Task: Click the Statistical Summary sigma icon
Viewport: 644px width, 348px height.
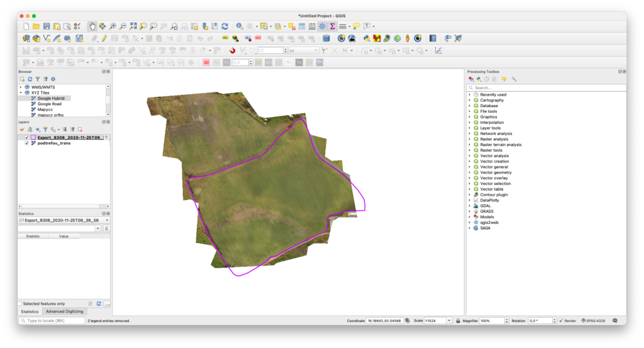Action: click(332, 26)
